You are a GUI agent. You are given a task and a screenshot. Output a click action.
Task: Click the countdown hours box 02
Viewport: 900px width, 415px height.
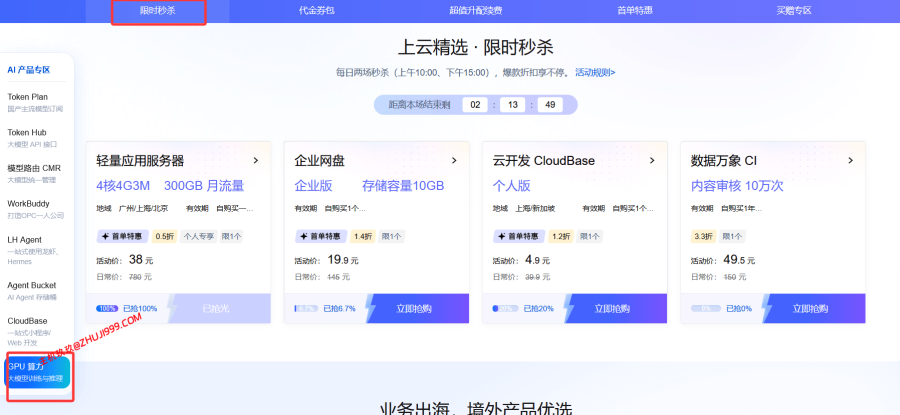tap(475, 104)
